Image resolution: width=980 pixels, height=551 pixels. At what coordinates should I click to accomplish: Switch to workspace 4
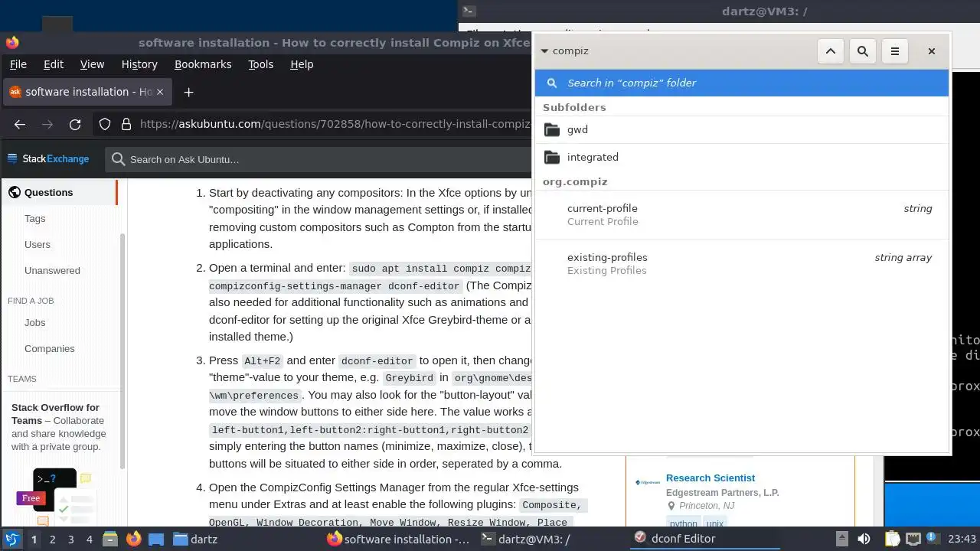point(89,540)
